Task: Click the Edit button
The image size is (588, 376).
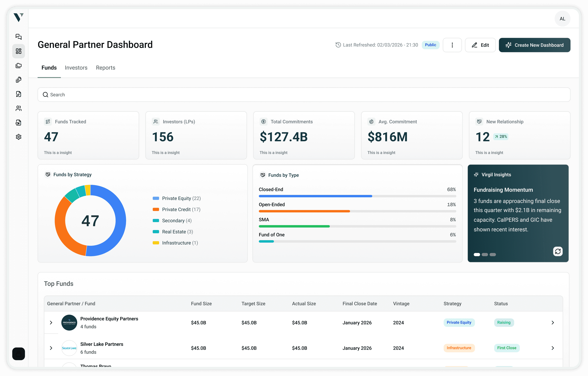Action: point(480,45)
